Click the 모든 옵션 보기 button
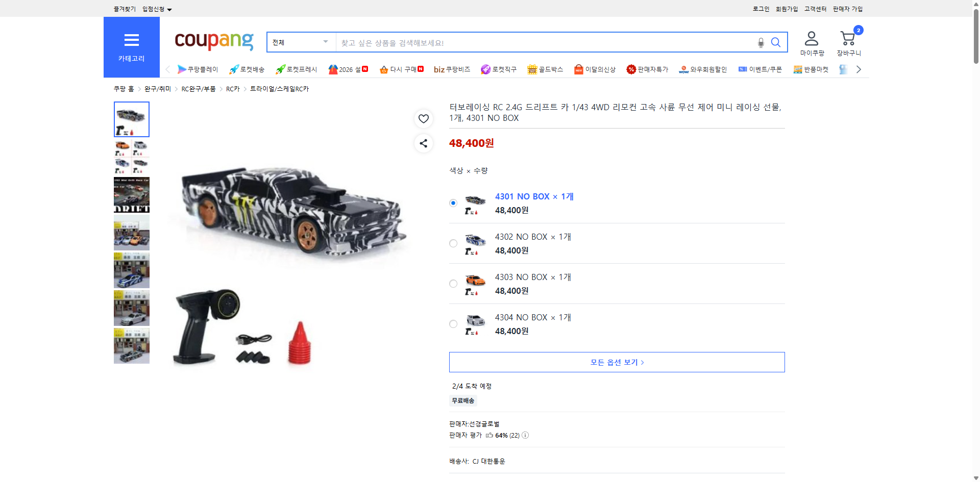The height and width of the screenshot is (482, 980). [616, 362]
